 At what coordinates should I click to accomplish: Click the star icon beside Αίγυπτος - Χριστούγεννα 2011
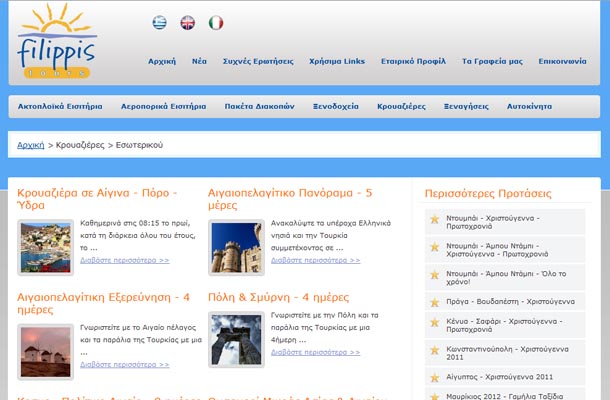pos(434,379)
